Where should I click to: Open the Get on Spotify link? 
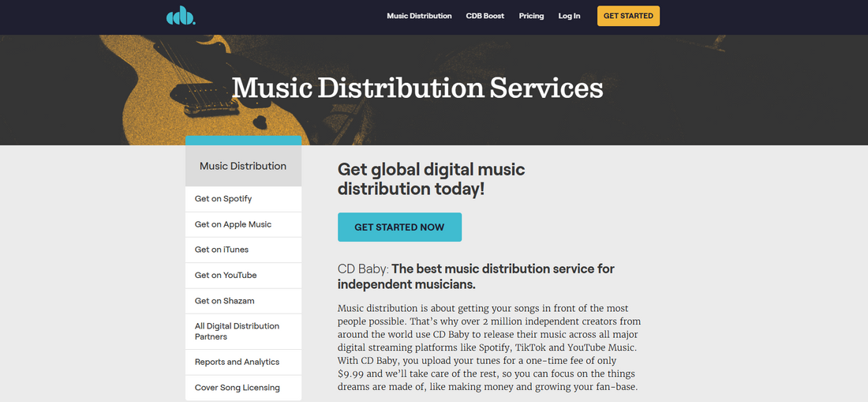click(x=223, y=199)
